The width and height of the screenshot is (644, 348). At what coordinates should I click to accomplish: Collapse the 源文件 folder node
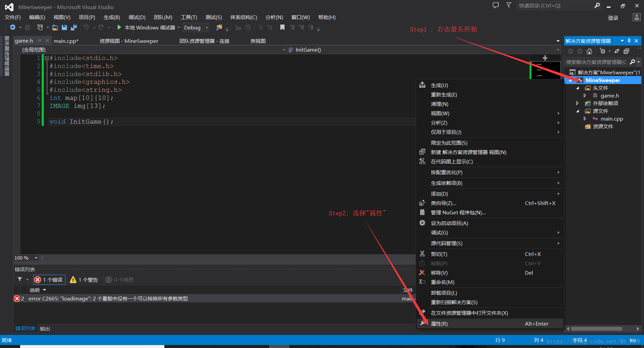578,111
